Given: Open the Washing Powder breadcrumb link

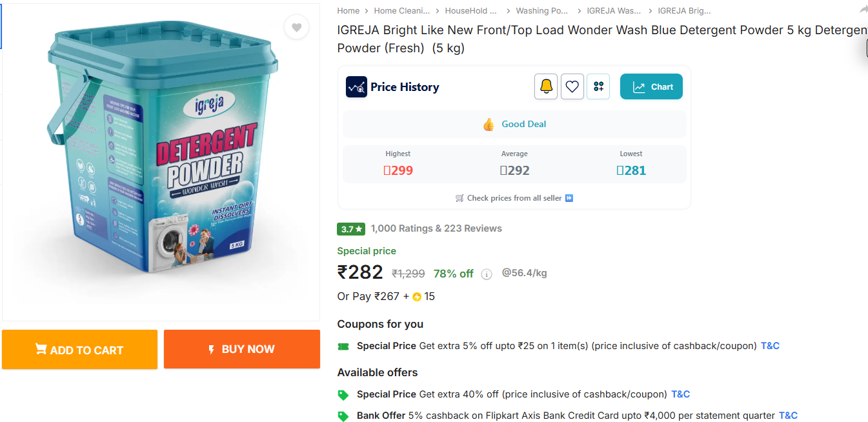Looking at the screenshot, I should (541, 10).
